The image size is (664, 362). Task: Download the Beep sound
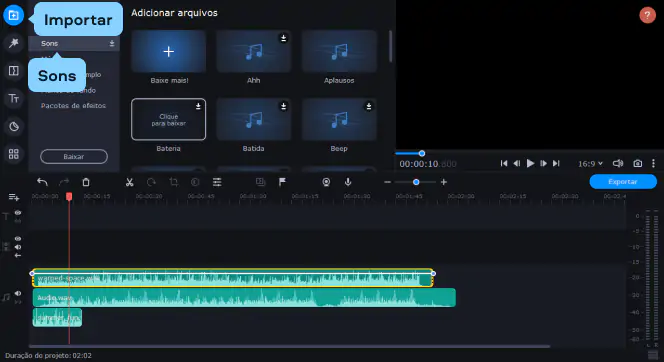tap(369, 106)
